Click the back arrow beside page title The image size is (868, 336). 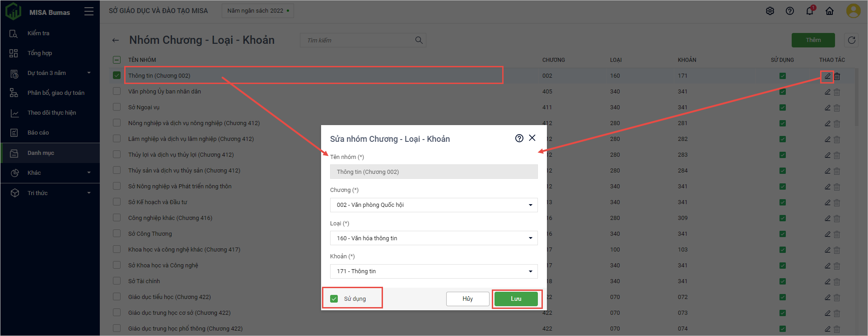[116, 41]
